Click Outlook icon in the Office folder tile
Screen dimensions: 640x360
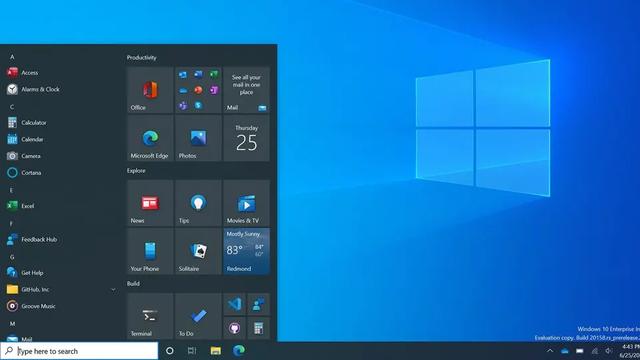tap(183, 74)
